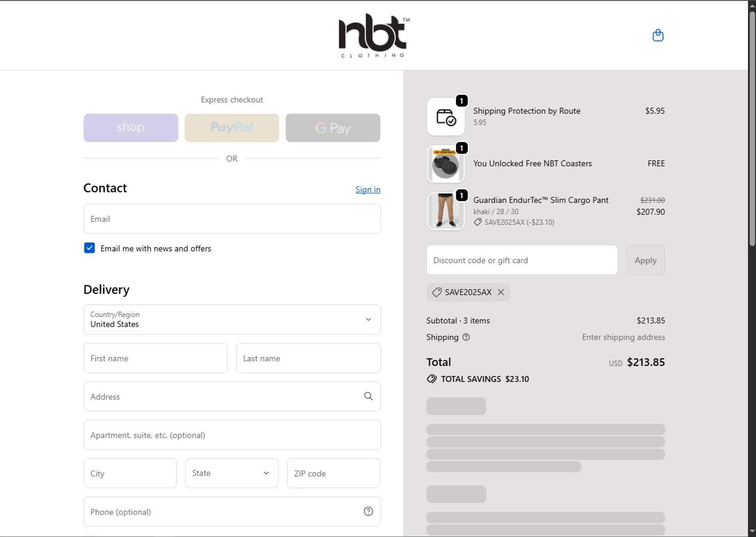Click the 'You Unlocked Free NBT Coasters' text

tap(532, 163)
